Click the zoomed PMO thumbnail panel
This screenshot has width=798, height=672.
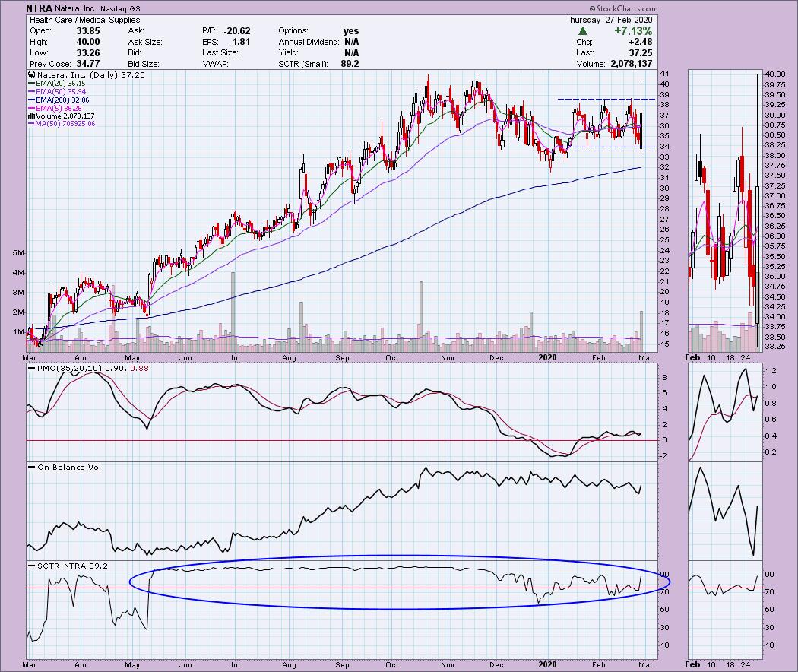click(x=725, y=412)
